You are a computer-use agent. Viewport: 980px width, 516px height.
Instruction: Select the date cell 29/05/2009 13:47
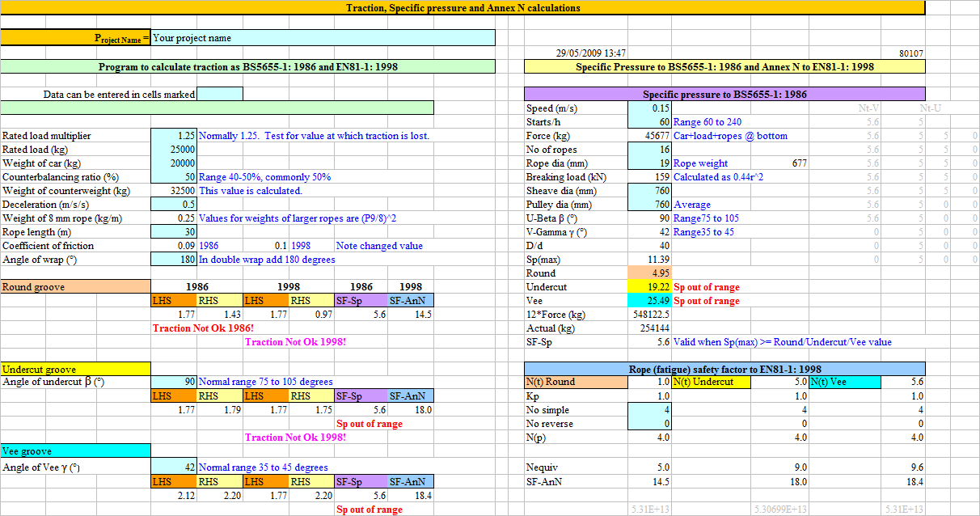pos(591,53)
